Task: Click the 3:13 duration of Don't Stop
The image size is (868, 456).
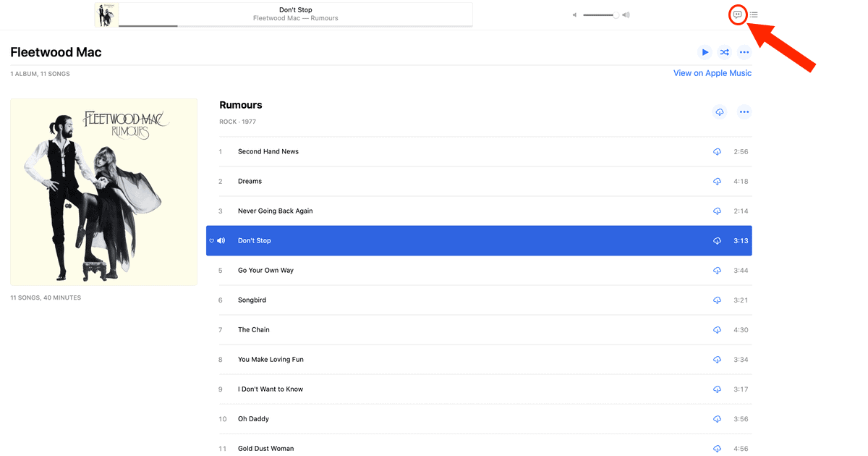Action: pos(741,241)
